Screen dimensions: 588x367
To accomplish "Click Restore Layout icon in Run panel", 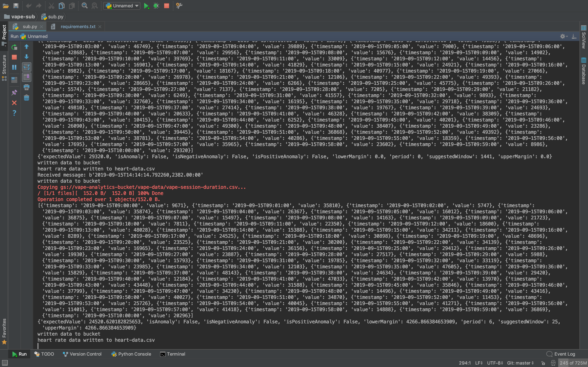I will click(14, 80).
